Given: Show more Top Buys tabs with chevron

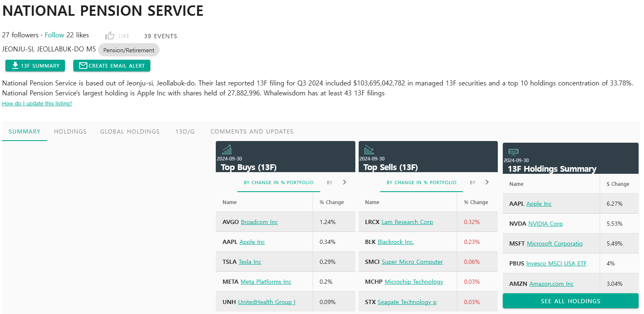Looking at the screenshot, I should point(345,182).
